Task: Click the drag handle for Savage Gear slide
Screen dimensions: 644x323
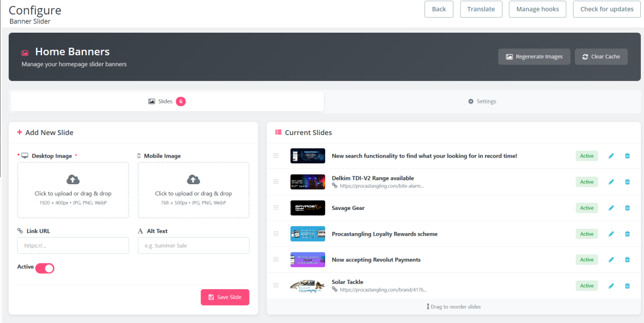Action: 275,207
